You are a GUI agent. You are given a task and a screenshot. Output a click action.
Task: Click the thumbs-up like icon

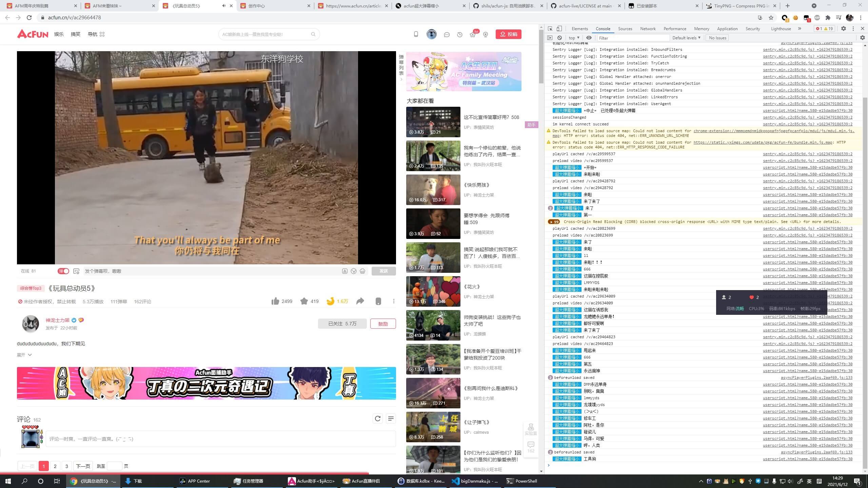(275, 301)
